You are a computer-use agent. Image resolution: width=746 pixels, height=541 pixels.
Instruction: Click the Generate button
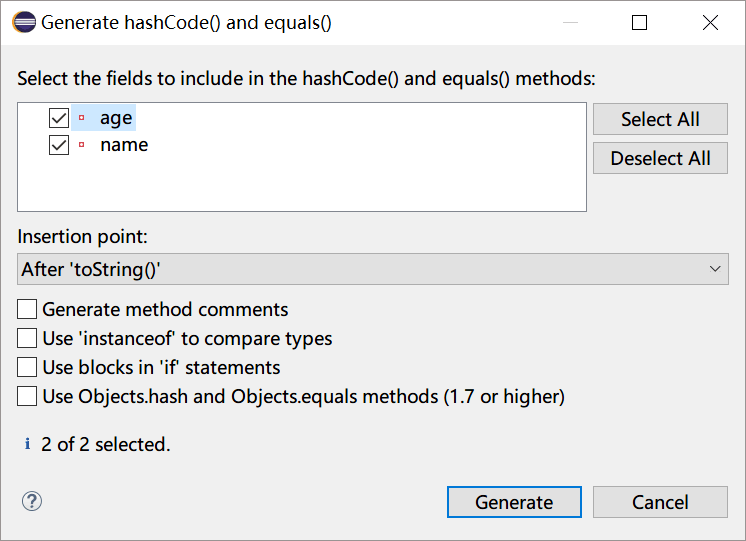click(514, 502)
